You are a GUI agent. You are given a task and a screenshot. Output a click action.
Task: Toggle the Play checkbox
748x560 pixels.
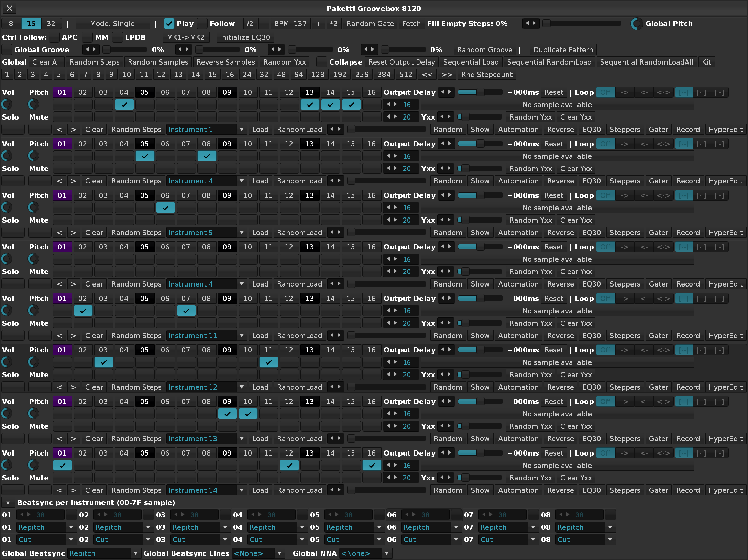169,24
